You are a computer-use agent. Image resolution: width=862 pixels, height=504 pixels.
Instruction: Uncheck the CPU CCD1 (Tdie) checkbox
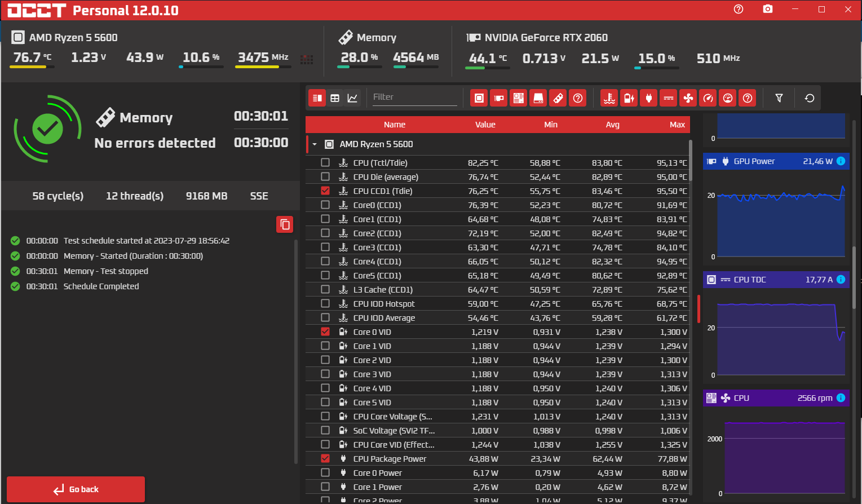pyautogui.click(x=325, y=191)
